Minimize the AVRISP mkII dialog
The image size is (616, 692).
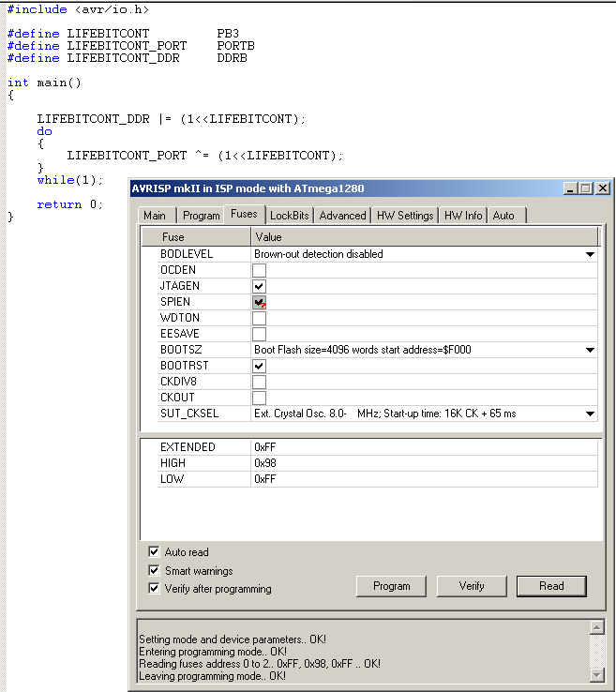pos(570,188)
